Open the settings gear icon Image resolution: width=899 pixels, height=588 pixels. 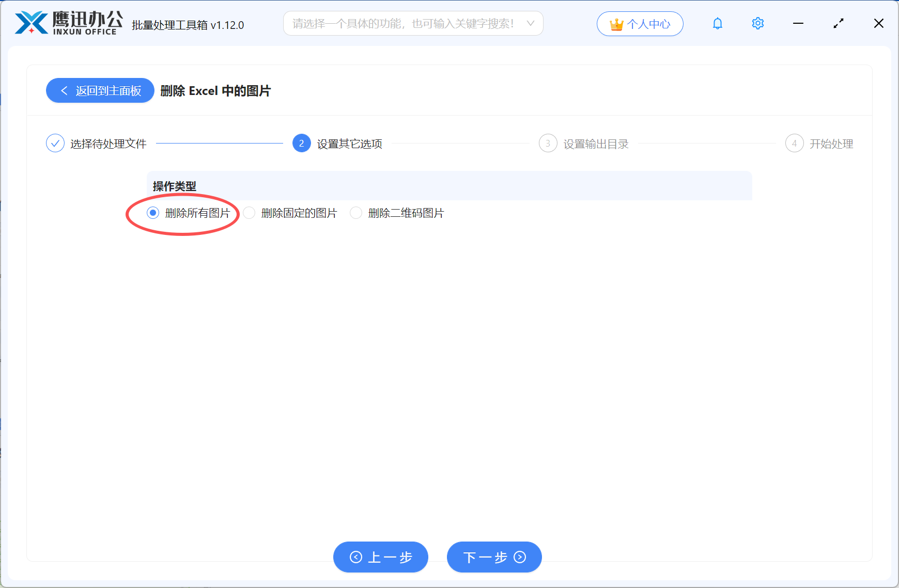click(757, 23)
